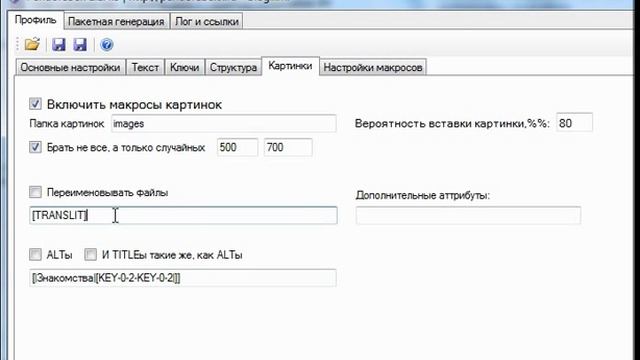Enable И TITLEы такие же, как ALTы

click(x=90, y=255)
